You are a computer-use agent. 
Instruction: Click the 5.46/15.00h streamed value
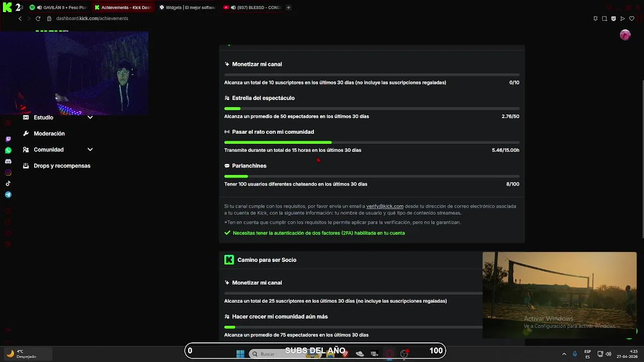click(506, 150)
